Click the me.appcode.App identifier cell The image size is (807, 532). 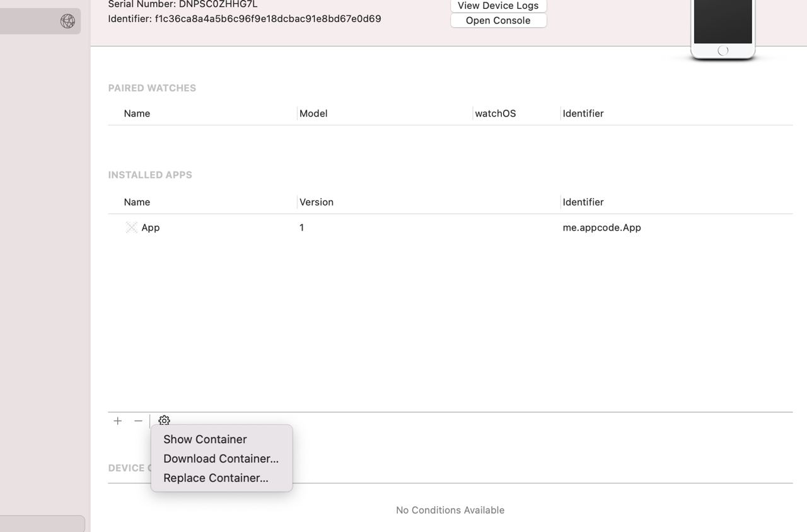(602, 228)
